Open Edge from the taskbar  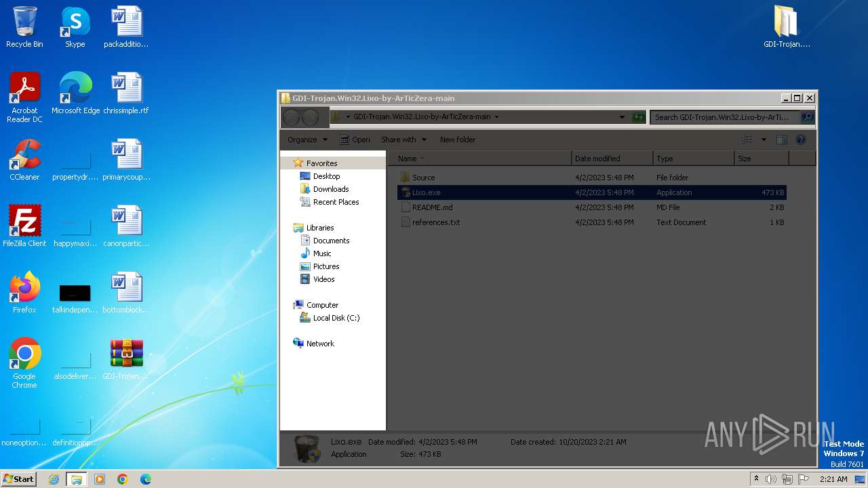146,479
